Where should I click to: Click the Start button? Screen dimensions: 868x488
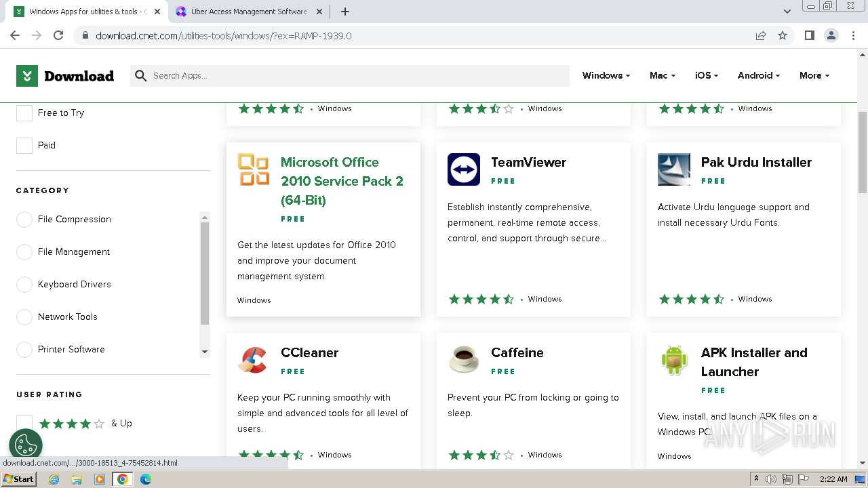click(x=19, y=479)
